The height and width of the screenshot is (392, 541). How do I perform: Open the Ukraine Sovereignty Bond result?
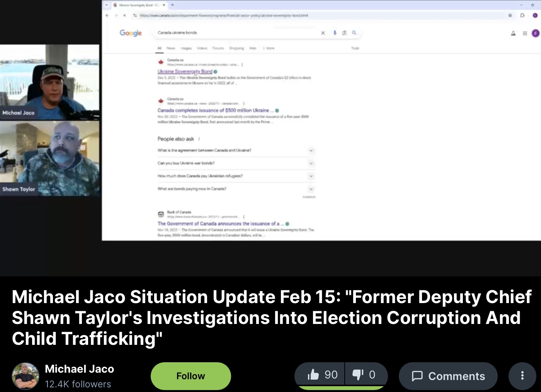(x=185, y=72)
